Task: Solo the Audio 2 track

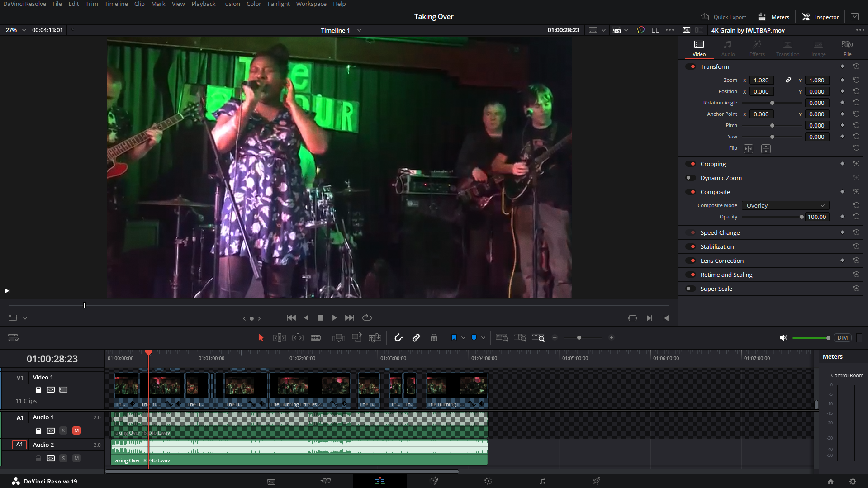Action: pos(63,458)
